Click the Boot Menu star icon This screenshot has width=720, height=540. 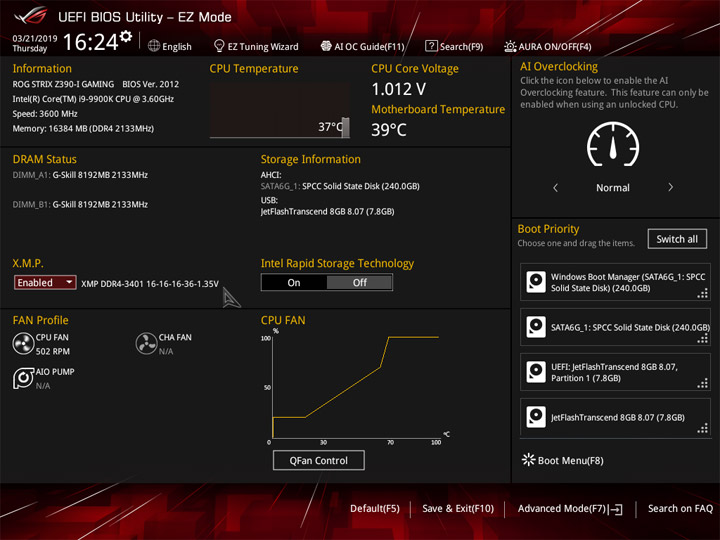(x=529, y=460)
